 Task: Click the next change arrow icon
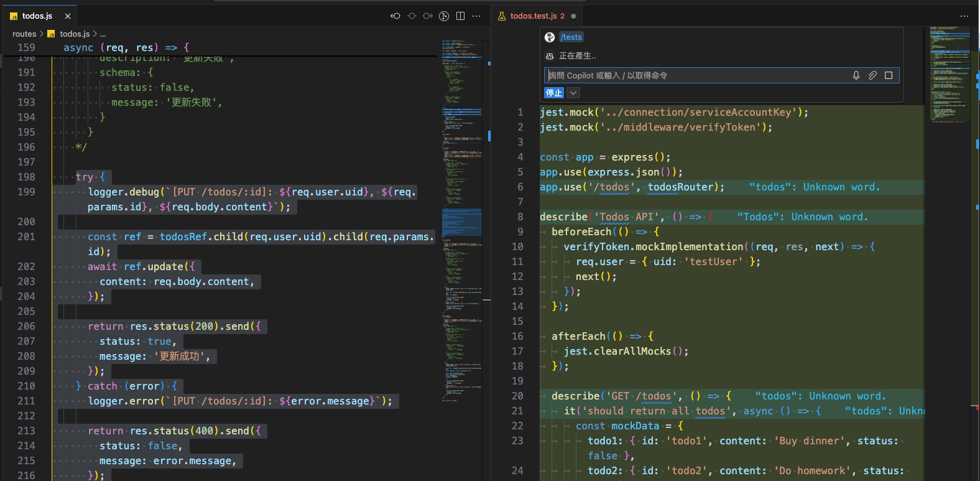pos(428,16)
